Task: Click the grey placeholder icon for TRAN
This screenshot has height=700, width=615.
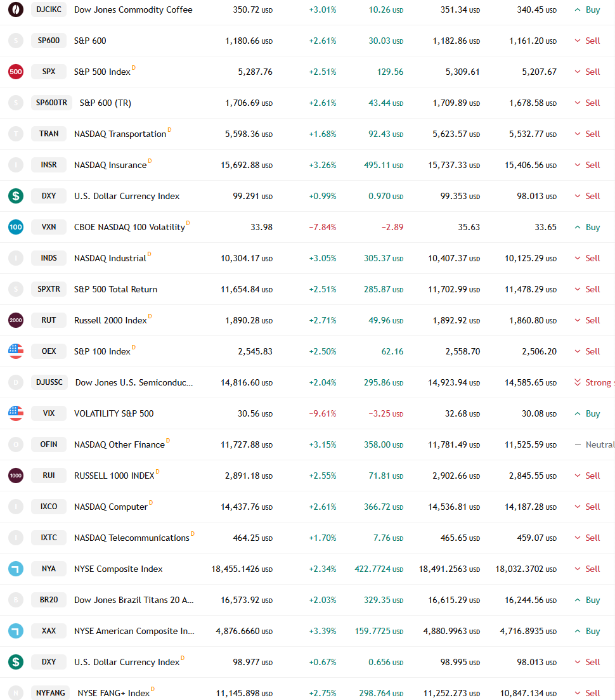Action: 16,134
